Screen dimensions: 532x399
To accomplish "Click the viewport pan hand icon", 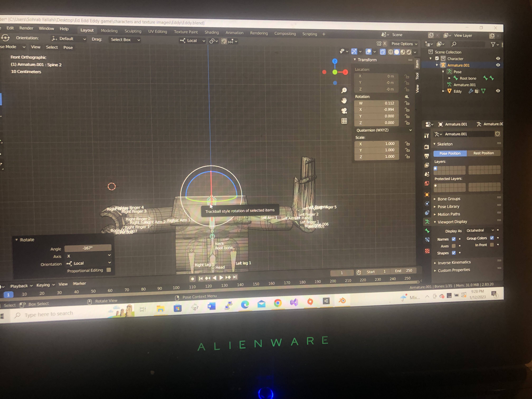I will tap(344, 101).
